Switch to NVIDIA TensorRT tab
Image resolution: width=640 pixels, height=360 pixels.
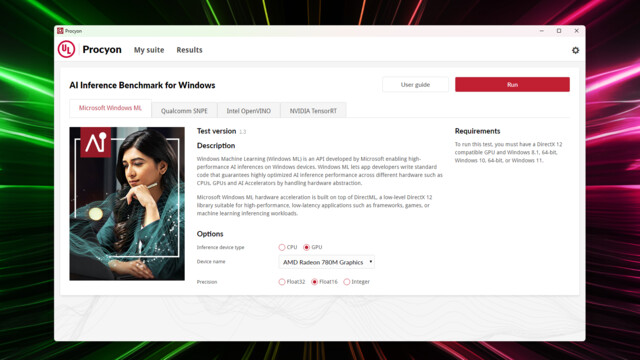[313, 111]
